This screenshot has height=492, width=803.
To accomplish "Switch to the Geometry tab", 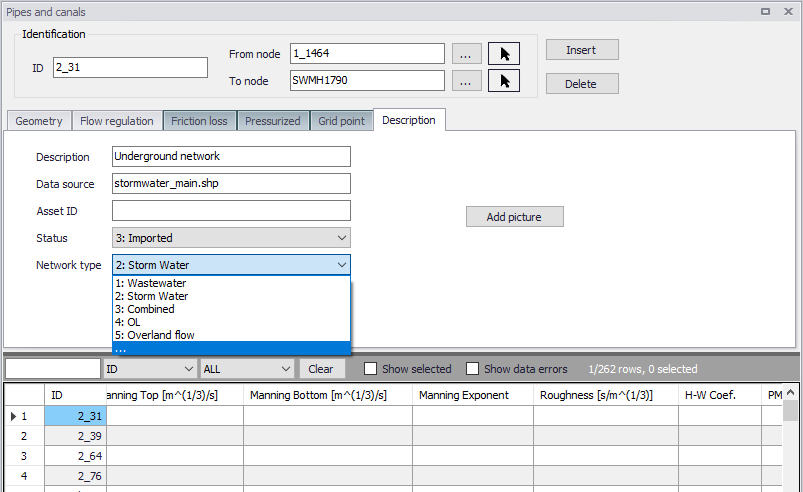I will 39,121.
